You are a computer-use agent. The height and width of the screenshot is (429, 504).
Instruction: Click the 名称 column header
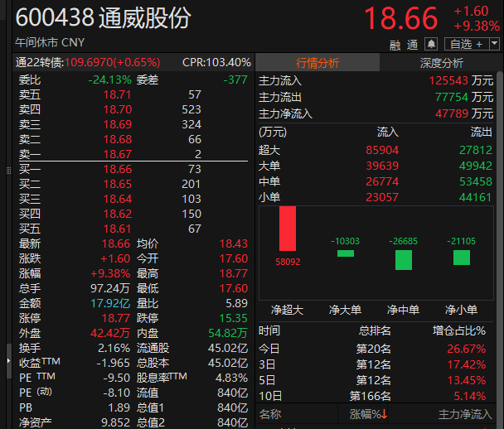[270, 414]
